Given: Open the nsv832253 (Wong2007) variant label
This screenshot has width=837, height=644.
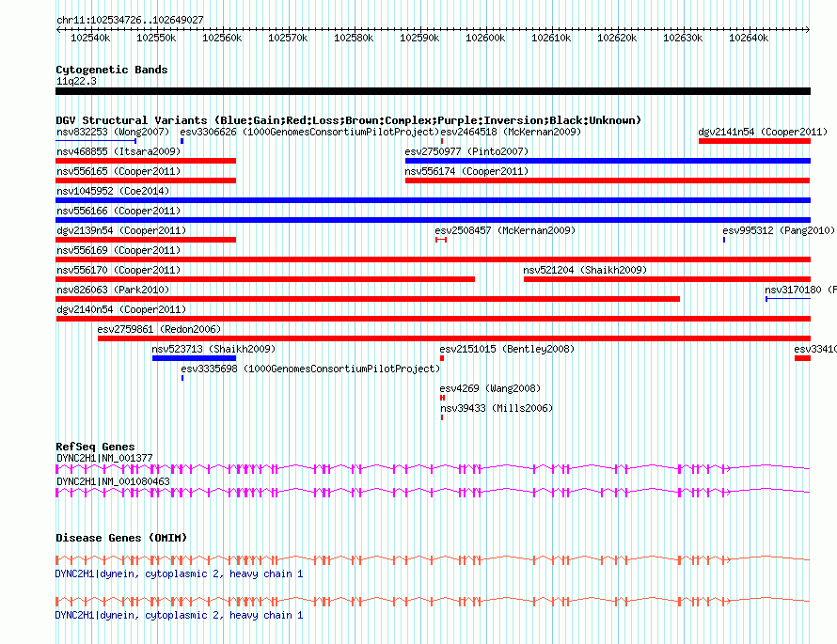Looking at the screenshot, I should (113, 132).
